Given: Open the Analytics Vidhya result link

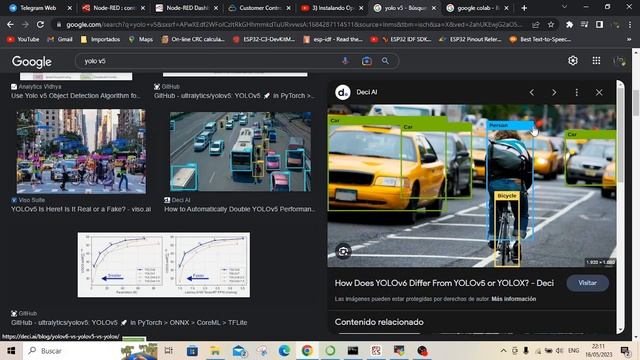Looking at the screenshot, I should pyautogui.click(x=76, y=96).
